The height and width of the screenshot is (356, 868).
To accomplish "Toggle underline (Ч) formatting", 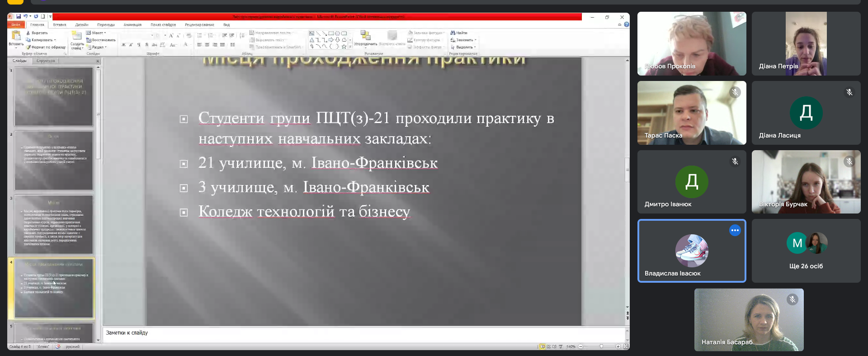I will click(139, 45).
